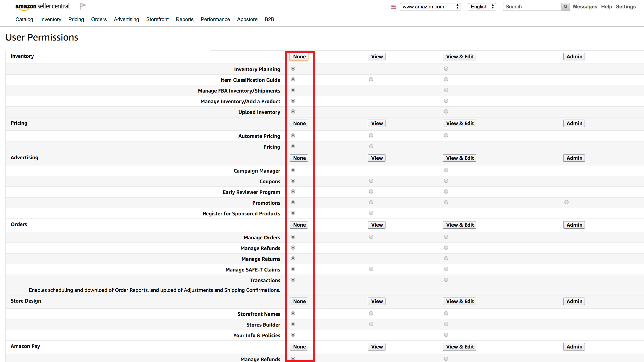Set Store Design section to View & Edit
Screen dimensions: 644x362
[x=460, y=301]
